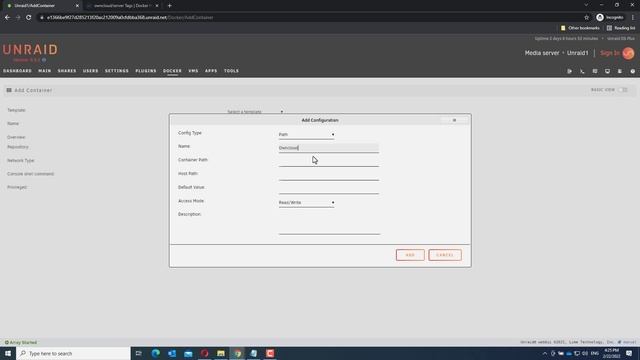Screen dimensions: 640x360
Task: Select the Docker menu item
Action: click(x=172, y=71)
